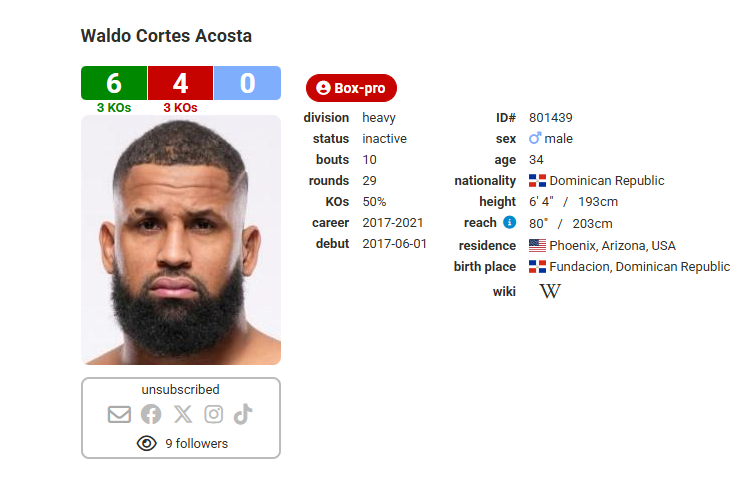Toggle the unsubscribed status
Viewport: 744px width, 483px height.
[180, 390]
